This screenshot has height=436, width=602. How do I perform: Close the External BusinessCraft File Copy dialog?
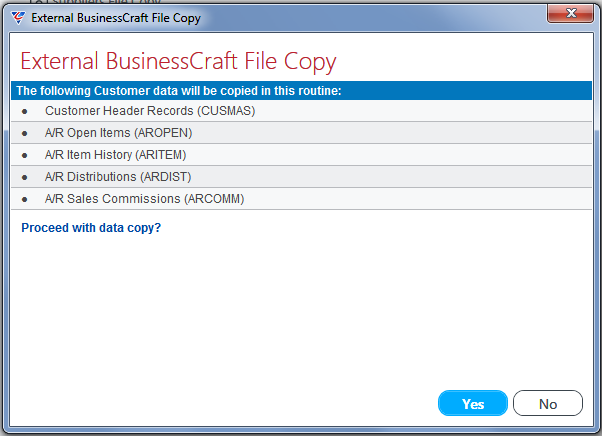point(571,13)
